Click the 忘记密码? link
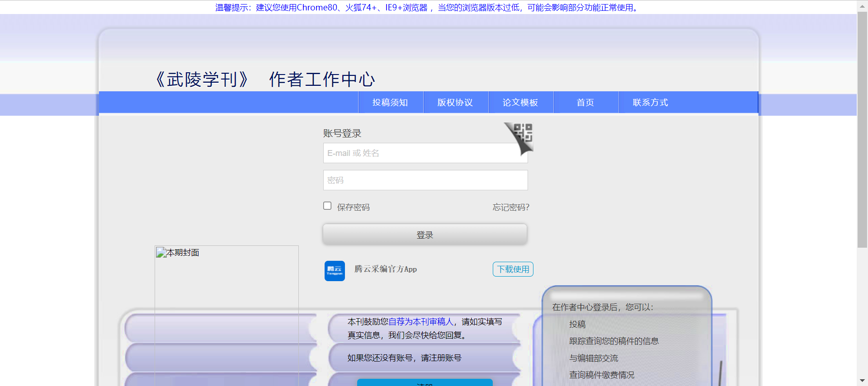The image size is (868, 386). click(x=510, y=207)
